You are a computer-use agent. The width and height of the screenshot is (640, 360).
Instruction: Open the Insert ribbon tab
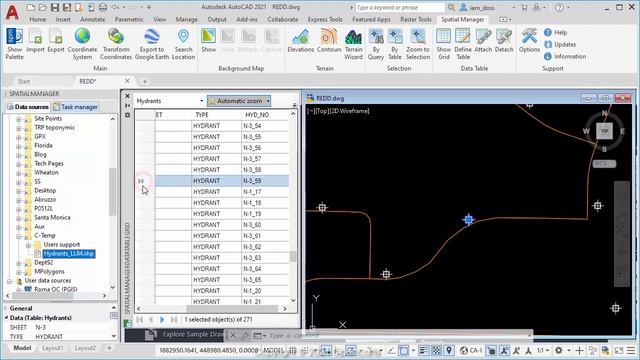(x=63, y=19)
